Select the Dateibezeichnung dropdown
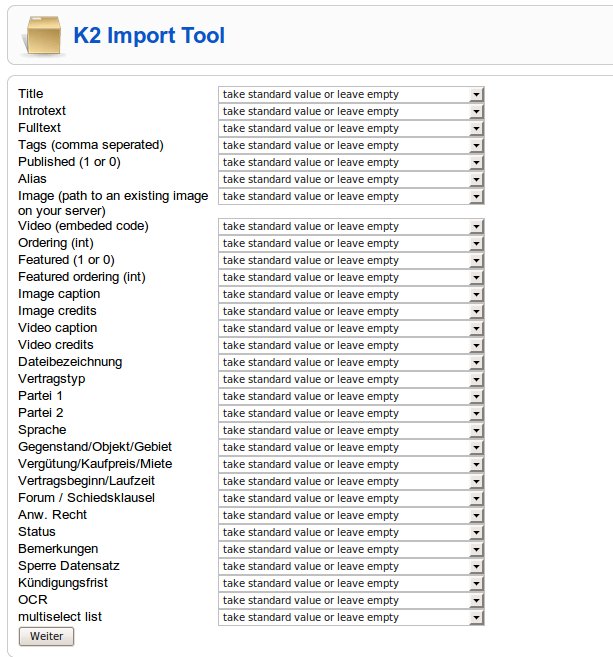Image resolution: width=613 pixels, height=657 pixels. pos(351,362)
